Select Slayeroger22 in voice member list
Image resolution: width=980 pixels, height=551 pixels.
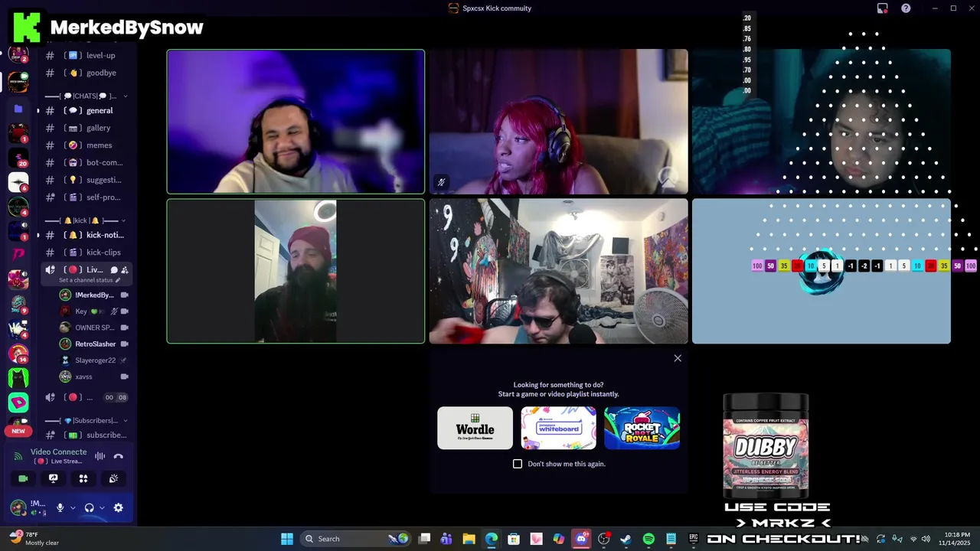pos(93,360)
